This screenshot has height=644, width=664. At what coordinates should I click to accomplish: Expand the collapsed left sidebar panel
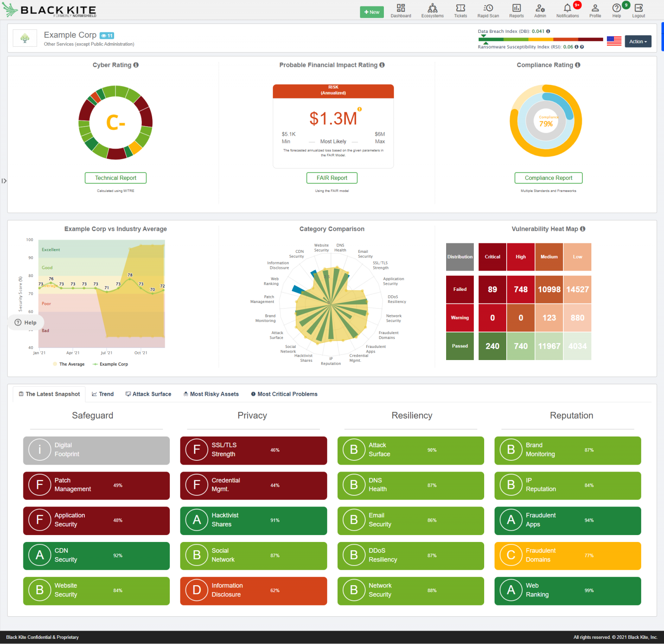click(4, 181)
